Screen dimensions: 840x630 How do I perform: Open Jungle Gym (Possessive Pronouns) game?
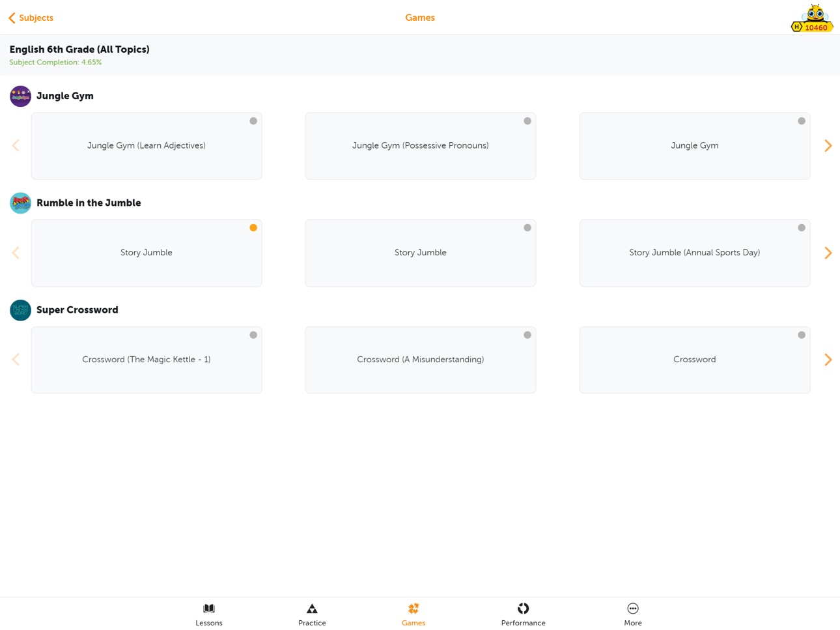pos(421,146)
